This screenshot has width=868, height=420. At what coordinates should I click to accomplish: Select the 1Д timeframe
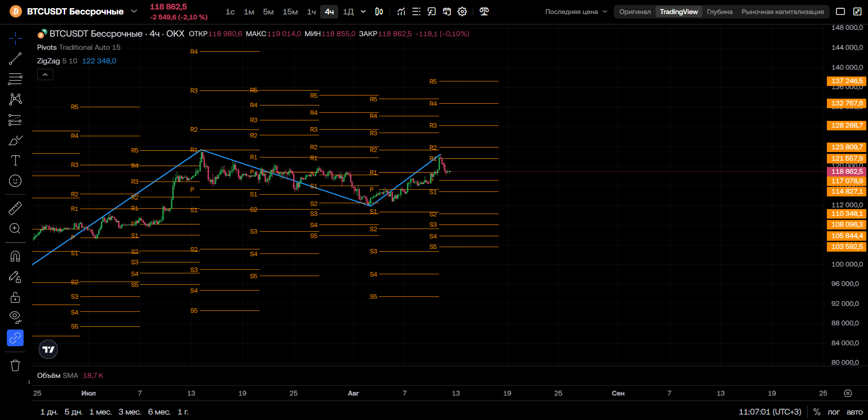pos(348,12)
